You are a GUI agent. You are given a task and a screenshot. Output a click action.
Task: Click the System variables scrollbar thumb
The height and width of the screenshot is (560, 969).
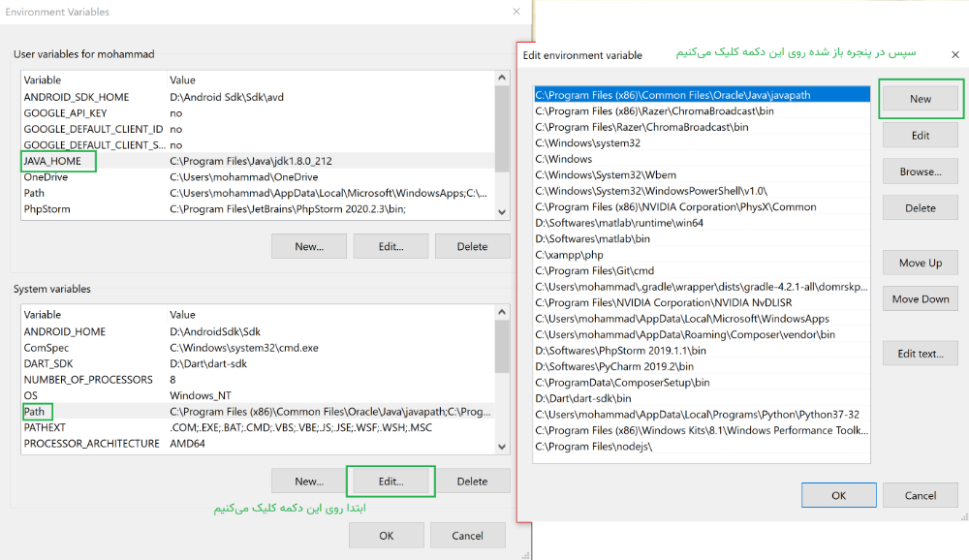[502, 347]
